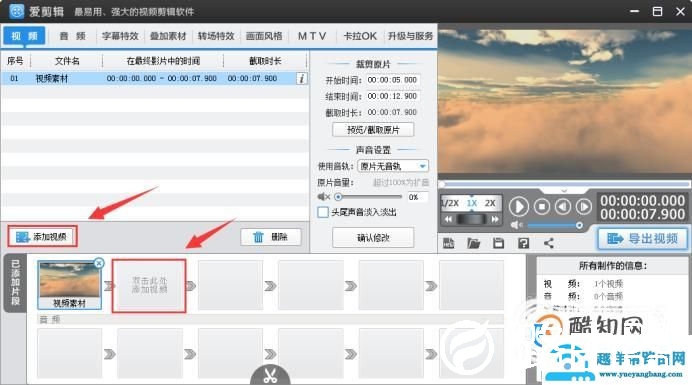Click the 爱剪辑 app logo icon
Image resolution: width=692 pixels, height=385 pixels.
coord(16,11)
